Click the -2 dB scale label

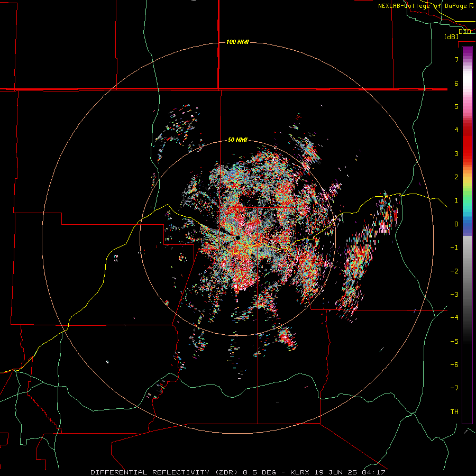pyautogui.click(x=454, y=271)
